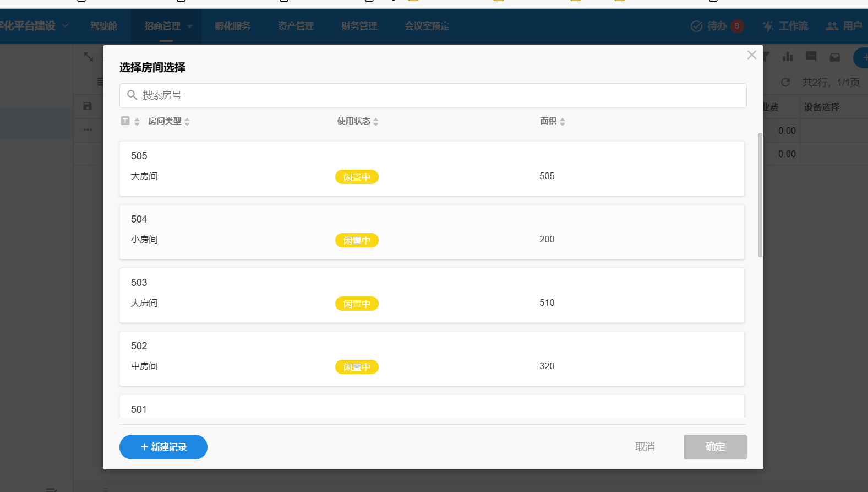This screenshot has width=868, height=492.
Task: Open the 会议室预定 menu
Action: 427,26
